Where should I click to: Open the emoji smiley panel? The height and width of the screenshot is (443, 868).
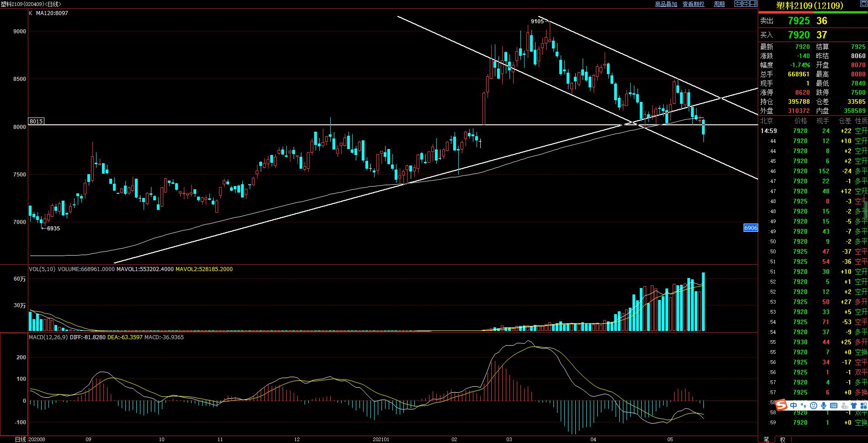(814, 406)
